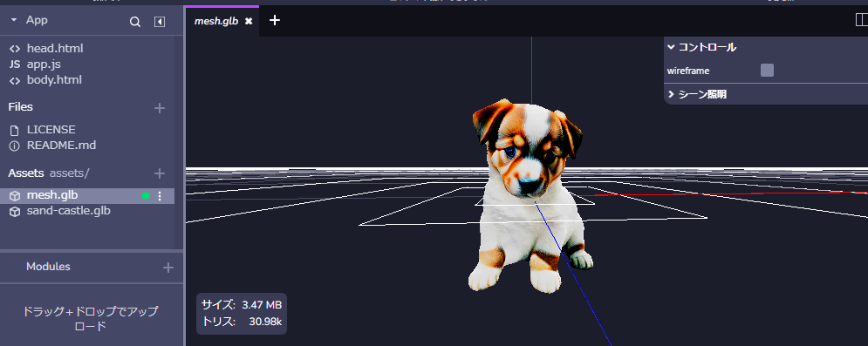Click the head.html code icon
Image resolution: width=868 pixels, height=346 pixels.
click(15, 49)
